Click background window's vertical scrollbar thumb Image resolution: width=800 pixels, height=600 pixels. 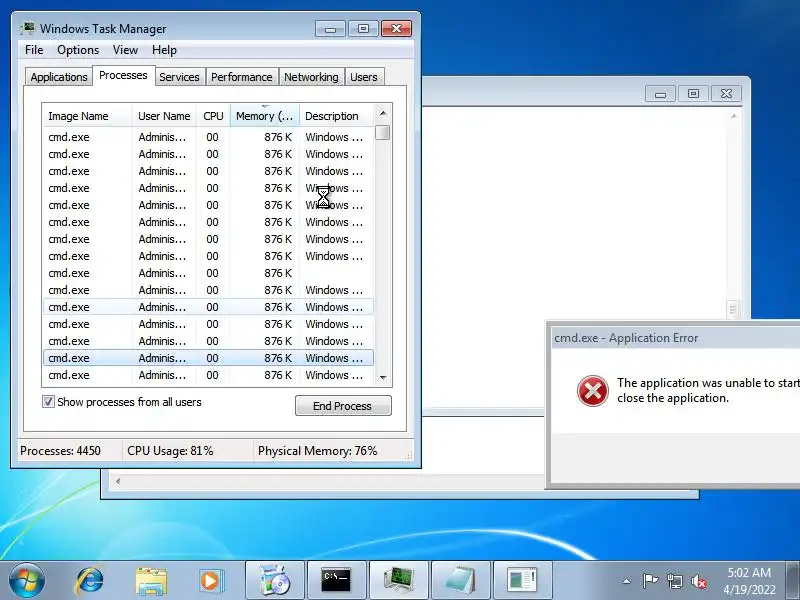click(x=734, y=309)
